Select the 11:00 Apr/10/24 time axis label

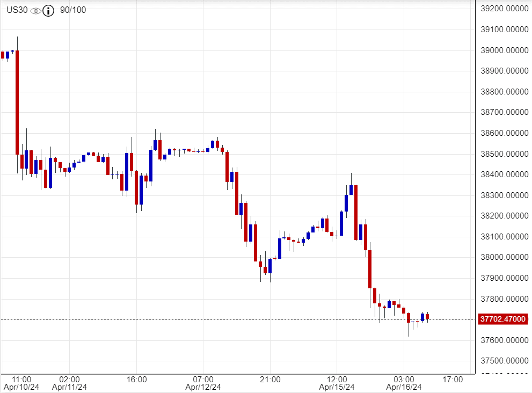pyautogui.click(x=22, y=383)
